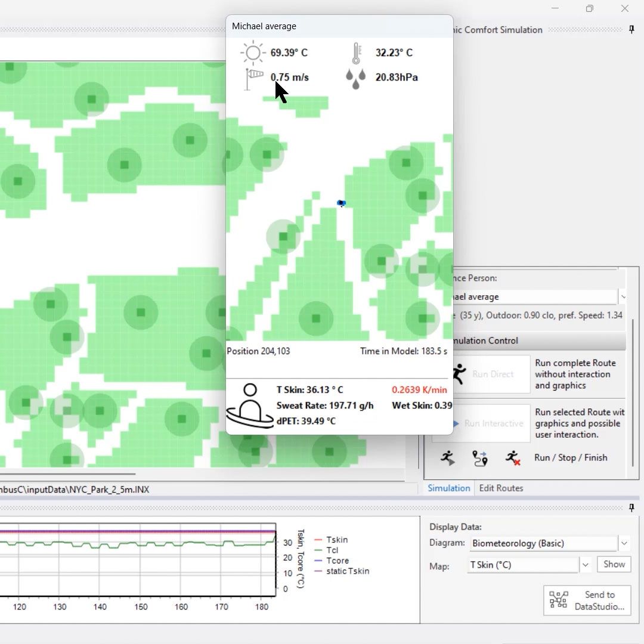Image resolution: width=644 pixels, height=644 pixels.
Task: Open the Reference Person dropdown
Action: click(x=624, y=296)
